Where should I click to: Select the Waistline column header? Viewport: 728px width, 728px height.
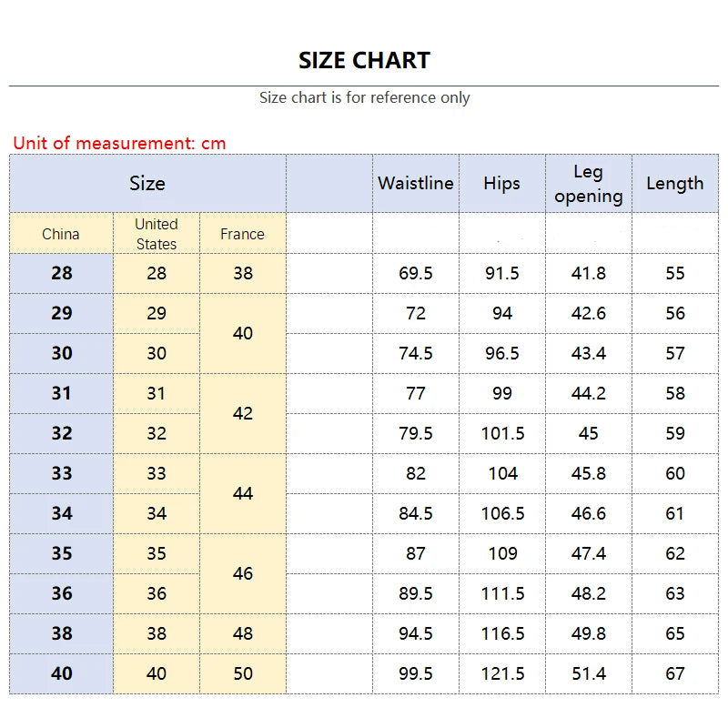pyautogui.click(x=416, y=183)
